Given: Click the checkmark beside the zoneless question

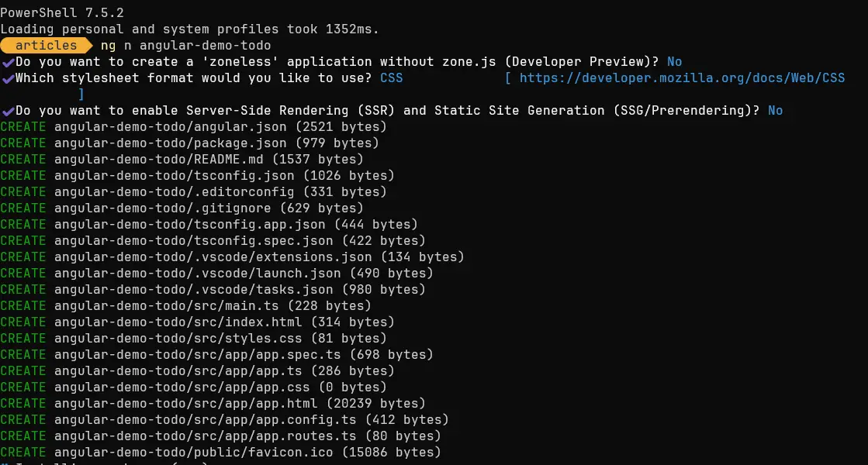Looking at the screenshot, I should pyautogui.click(x=8, y=62).
